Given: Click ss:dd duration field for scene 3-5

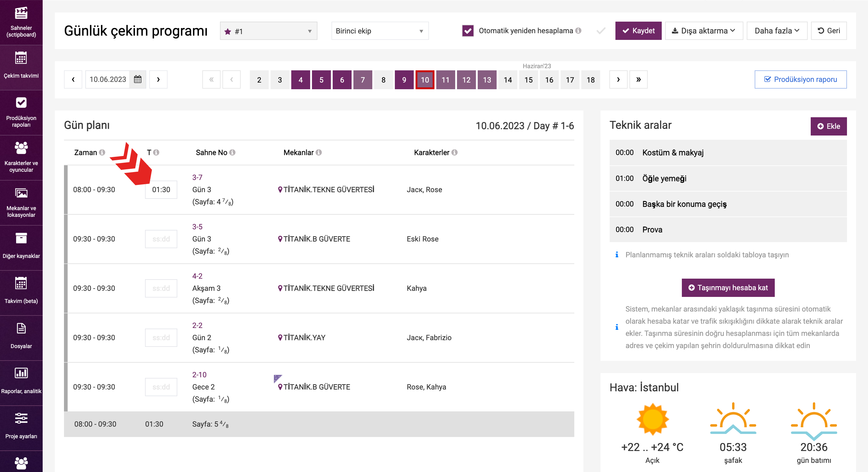Looking at the screenshot, I should pos(161,239).
